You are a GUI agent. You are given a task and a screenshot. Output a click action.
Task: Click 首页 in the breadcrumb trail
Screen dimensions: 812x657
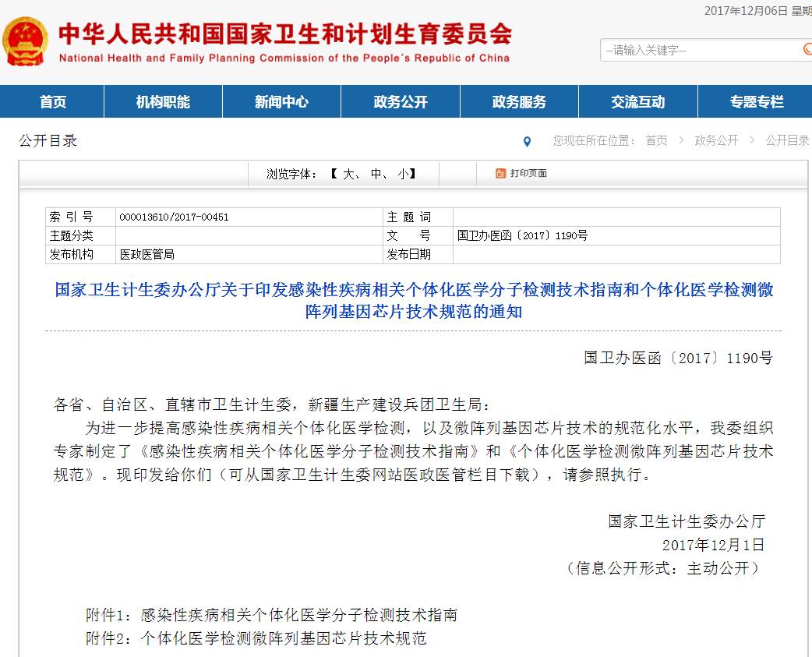coord(656,140)
